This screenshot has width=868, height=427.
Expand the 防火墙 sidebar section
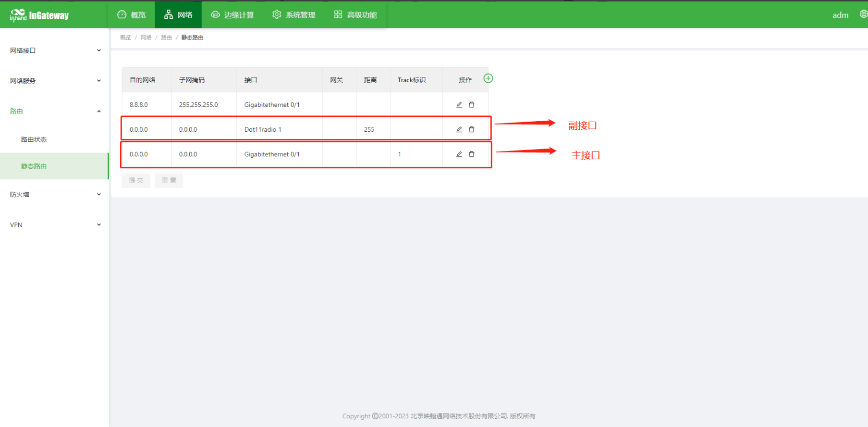coord(54,195)
